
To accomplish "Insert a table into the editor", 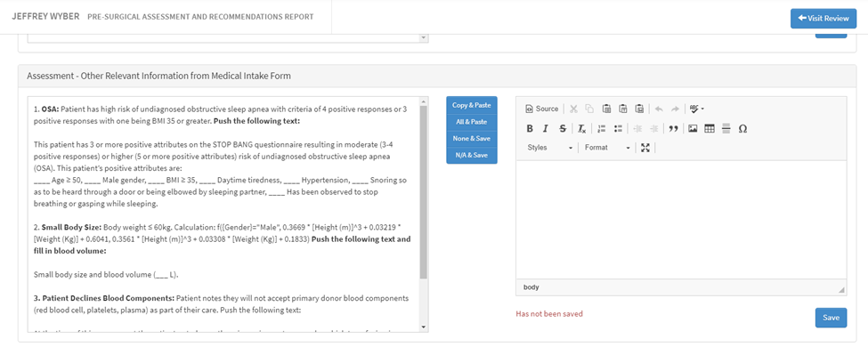I will (x=710, y=128).
